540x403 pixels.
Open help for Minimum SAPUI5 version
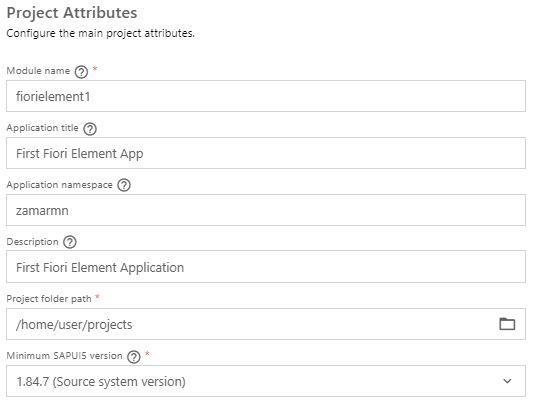pyautogui.click(x=134, y=357)
